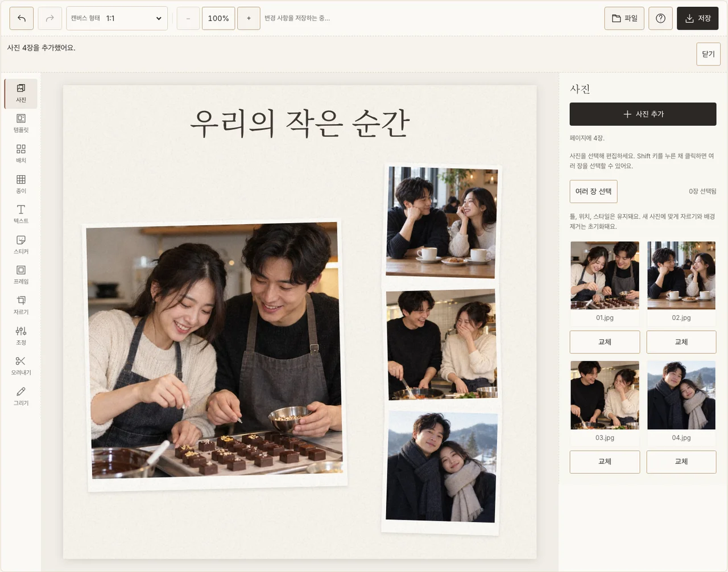Click the 페이지에 4장 text
The width and height of the screenshot is (728, 572).
[587, 138]
